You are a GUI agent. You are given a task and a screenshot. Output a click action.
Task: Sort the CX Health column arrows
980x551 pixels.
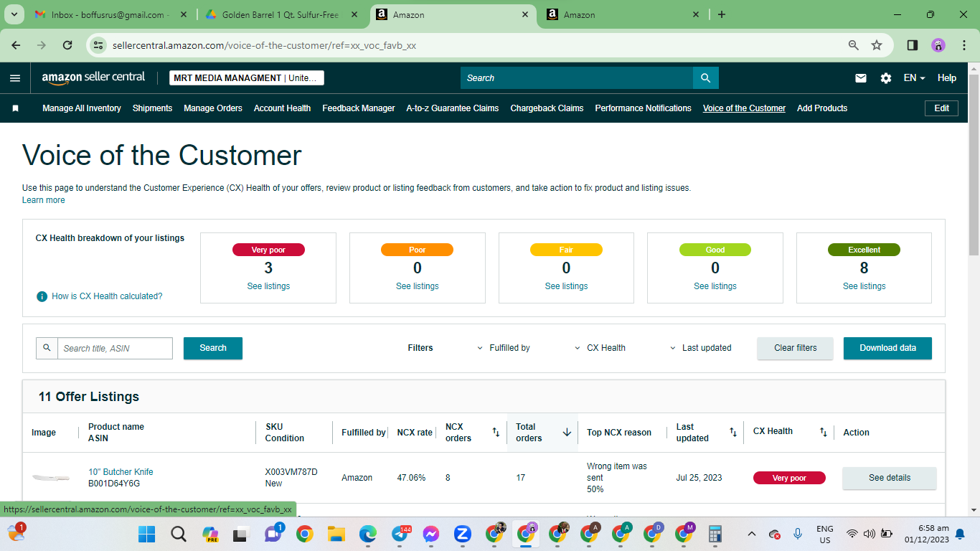pyautogui.click(x=824, y=433)
